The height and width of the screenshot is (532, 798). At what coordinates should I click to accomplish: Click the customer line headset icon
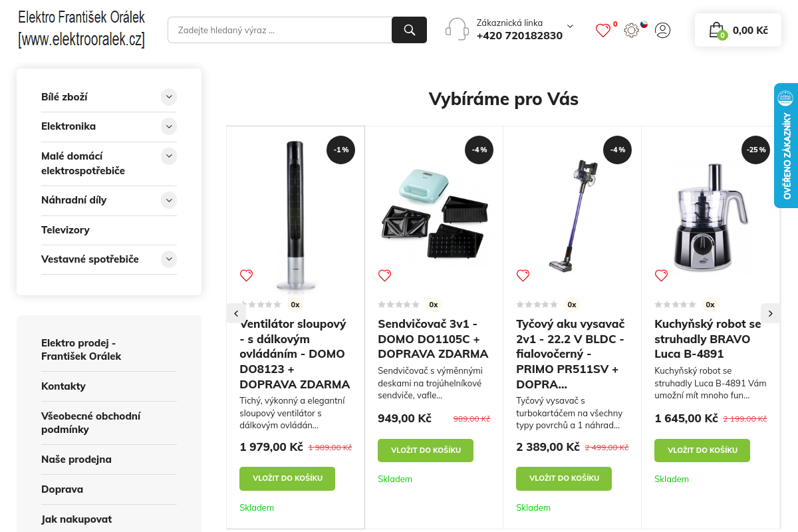(x=457, y=30)
